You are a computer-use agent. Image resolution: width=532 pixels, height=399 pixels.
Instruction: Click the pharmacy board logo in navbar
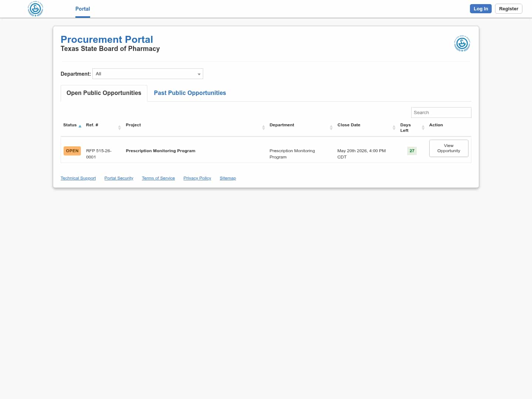(x=35, y=9)
